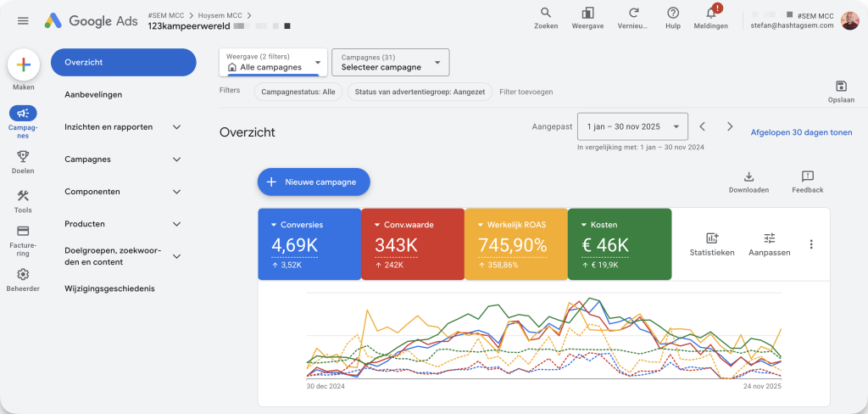Click the Vernieuwen refresh icon
The image size is (868, 414).
[x=633, y=13]
